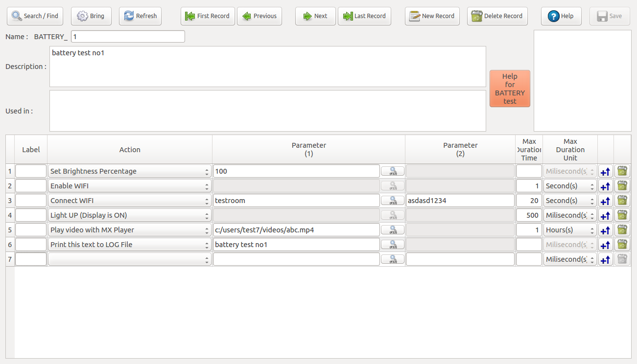Image resolution: width=637 pixels, height=364 pixels.
Task: Insert row above Enable WIFI row
Action: tap(606, 186)
